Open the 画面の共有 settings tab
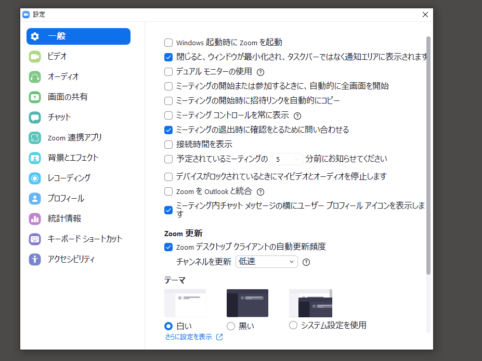The width and height of the screenshot is (482, 361). coord(78,97)
